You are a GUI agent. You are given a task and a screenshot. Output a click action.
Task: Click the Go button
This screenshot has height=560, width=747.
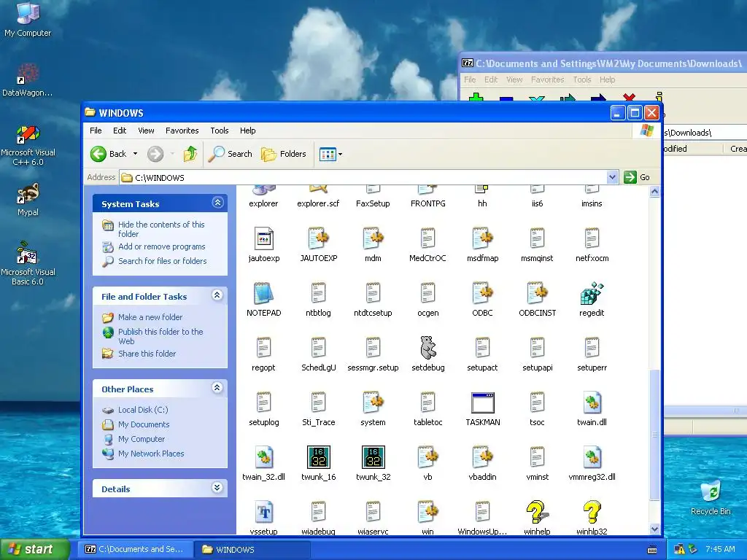(637, 177)
